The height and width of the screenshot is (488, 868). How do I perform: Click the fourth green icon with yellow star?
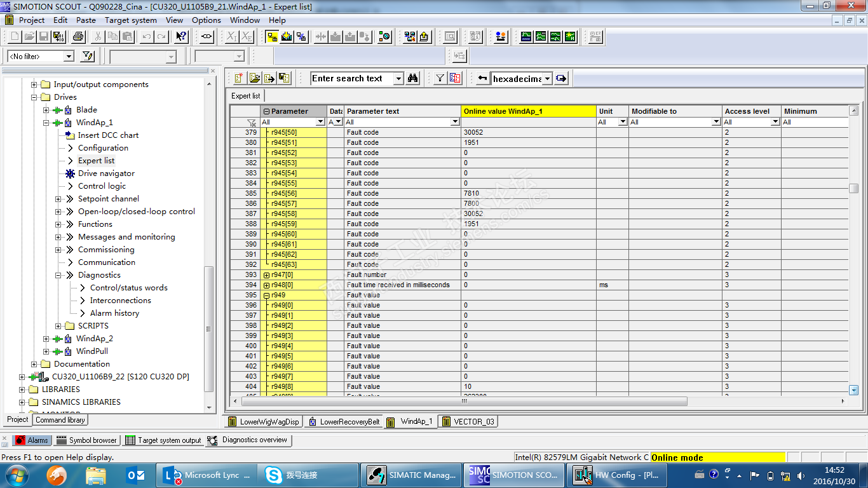[570, 37]
